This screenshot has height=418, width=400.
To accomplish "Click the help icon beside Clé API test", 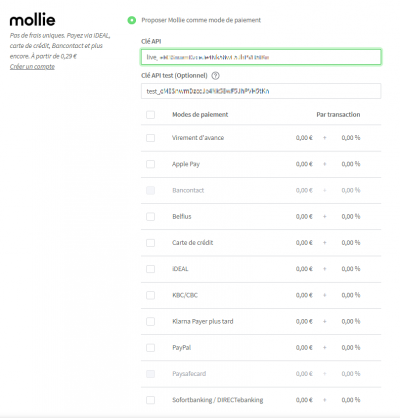I will tap(216, 76).
